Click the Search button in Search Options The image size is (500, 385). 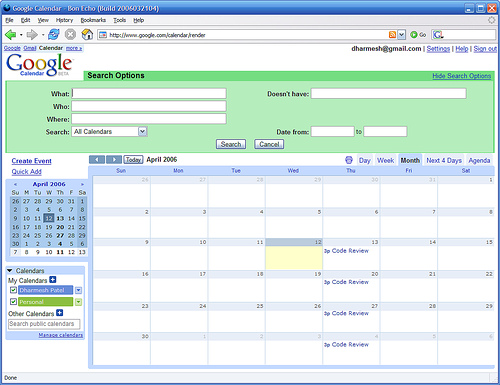click(231, 144)
